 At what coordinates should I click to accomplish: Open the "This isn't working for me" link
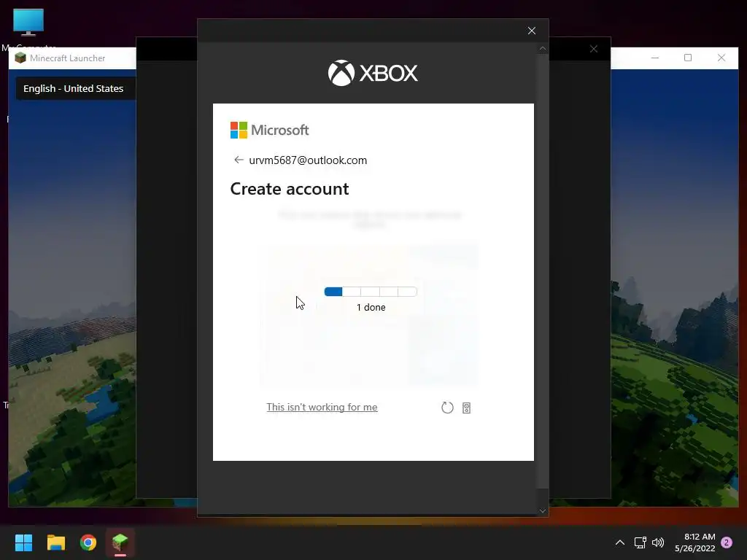[x=322, y=407]
